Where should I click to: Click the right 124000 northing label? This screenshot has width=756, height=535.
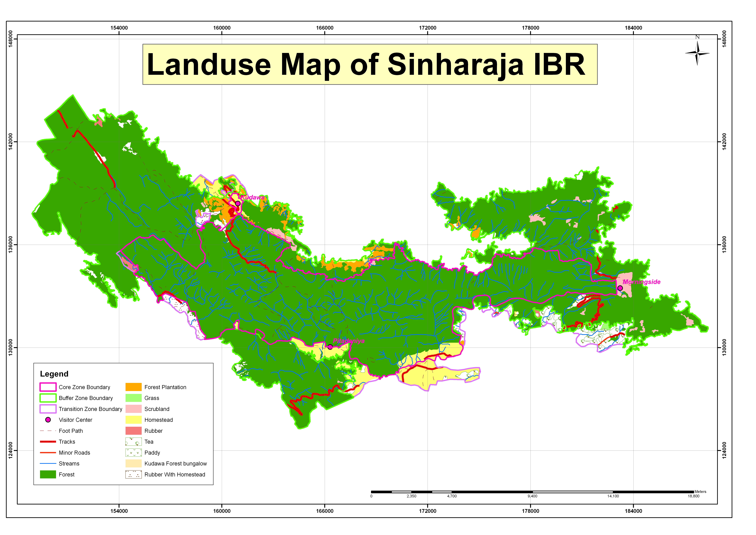pyautogui.click(x=724, y=451)
